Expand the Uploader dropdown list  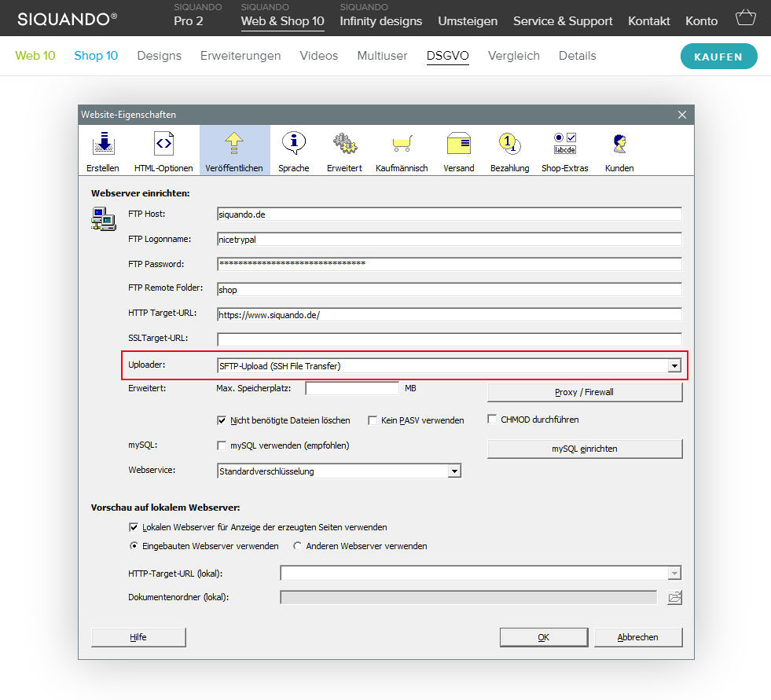tap(674, 366)
